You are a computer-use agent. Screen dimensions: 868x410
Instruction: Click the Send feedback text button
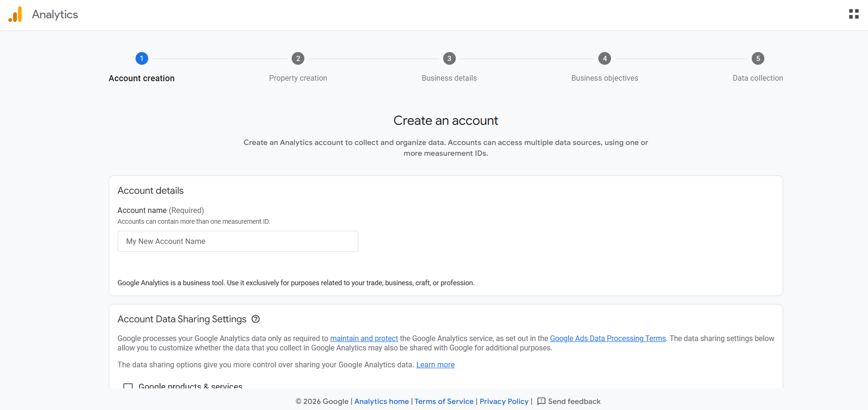[x=574, y=401]
